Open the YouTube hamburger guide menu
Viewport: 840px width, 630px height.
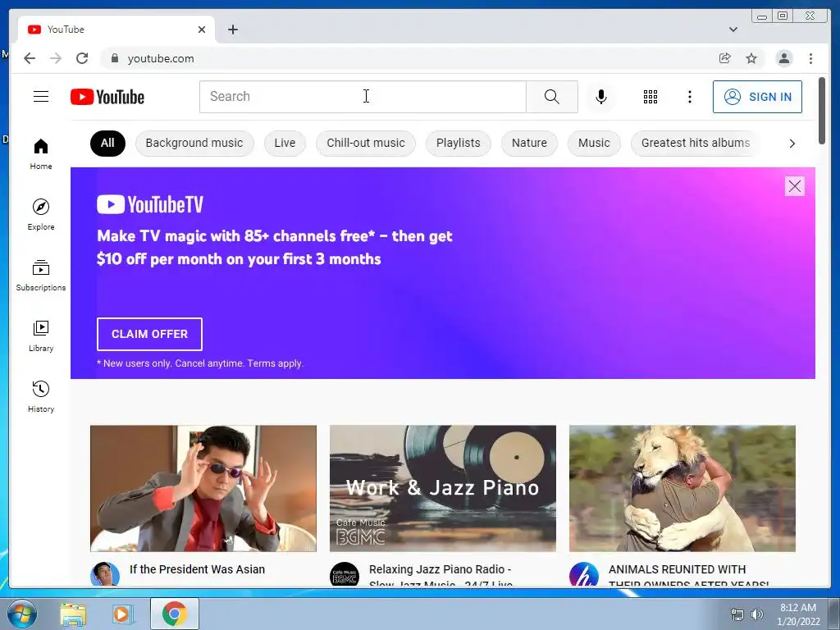[41, 97]
